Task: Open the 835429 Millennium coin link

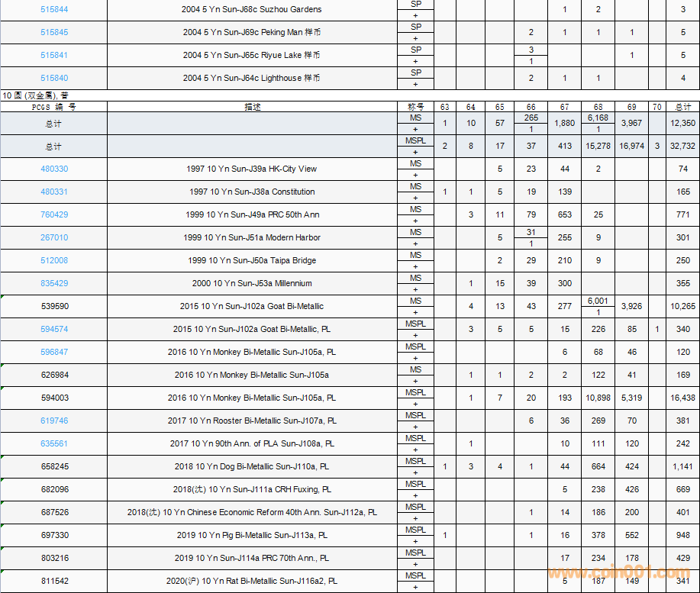Action: click(x=53, y=283)
